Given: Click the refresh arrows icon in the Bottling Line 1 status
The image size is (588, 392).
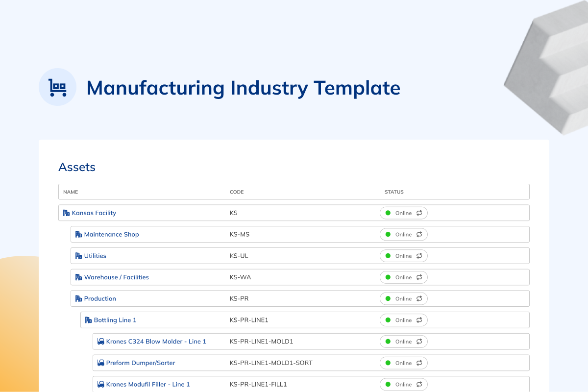Looking at the screenshot, I should [x=419, y=320].
